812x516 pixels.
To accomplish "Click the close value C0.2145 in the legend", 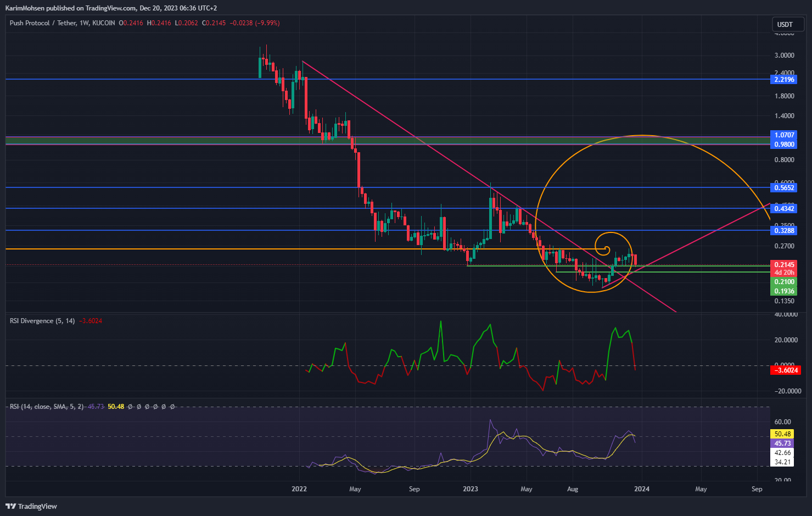I will pyautogui.click(x=214, y=23).
